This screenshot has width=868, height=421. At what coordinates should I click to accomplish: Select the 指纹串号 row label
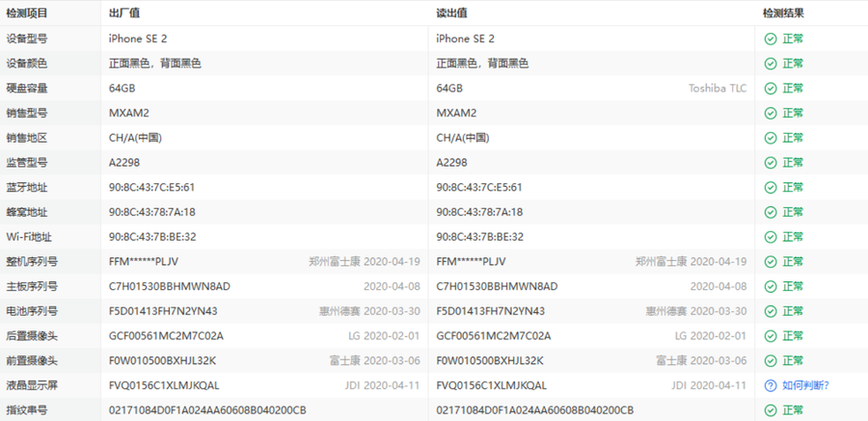[x=27, y=410]
